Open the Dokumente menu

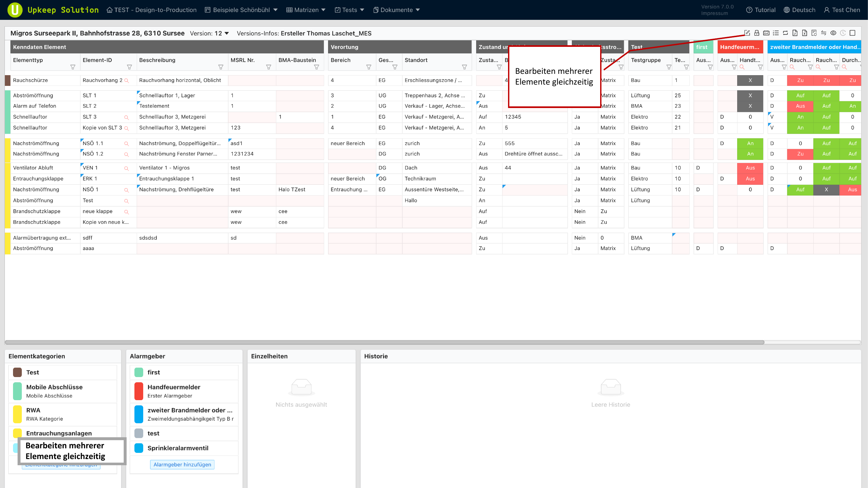coord(396,10)
